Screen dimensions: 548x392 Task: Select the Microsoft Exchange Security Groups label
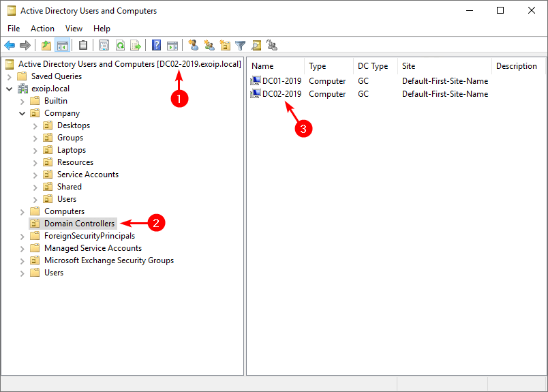109,260
